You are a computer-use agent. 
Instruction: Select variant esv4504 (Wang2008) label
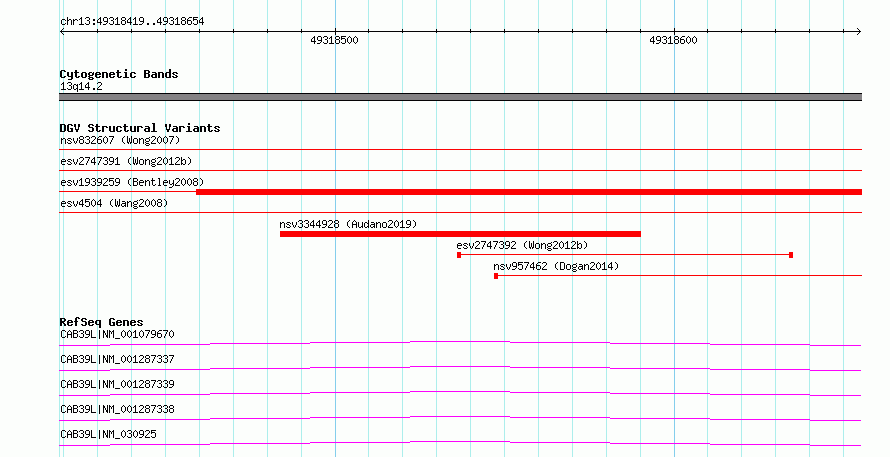[x=114, y=203]
